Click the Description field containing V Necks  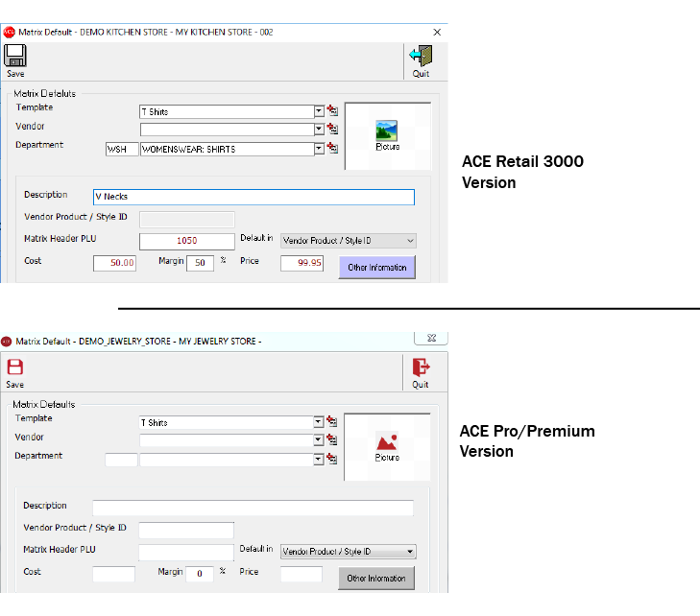(x=253, y=197)
